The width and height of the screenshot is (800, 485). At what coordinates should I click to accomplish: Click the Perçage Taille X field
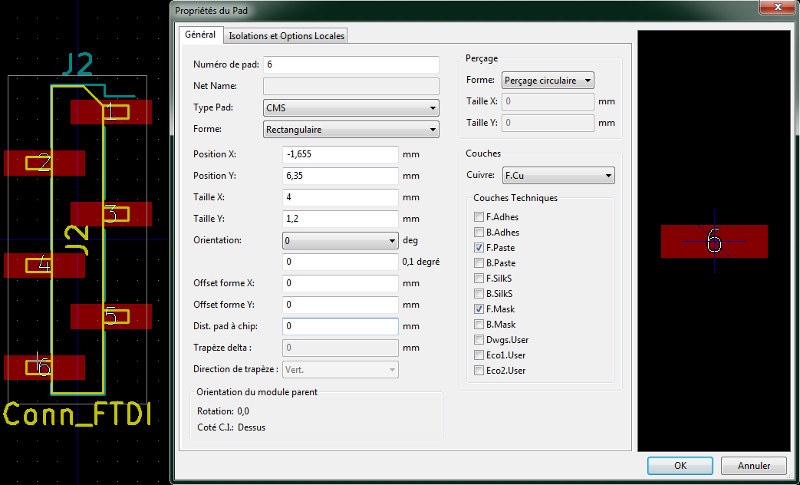point(548,101)
